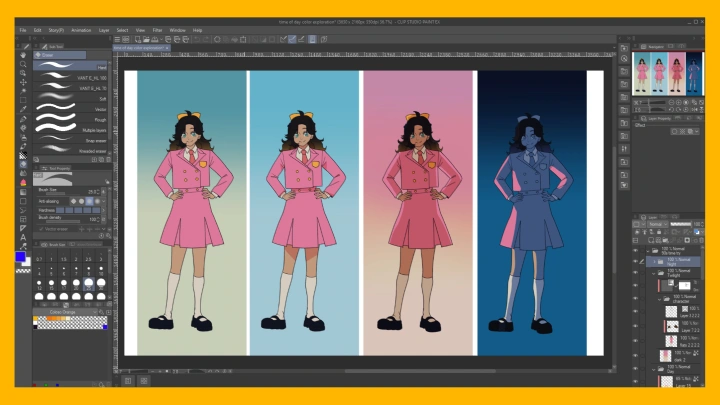Click the slider-adjust icon in right dock

[624, 149]
